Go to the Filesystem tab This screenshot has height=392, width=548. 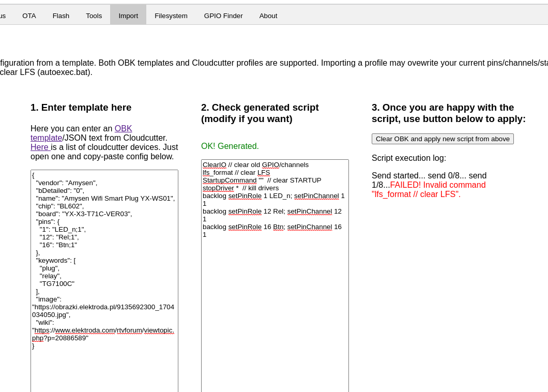click(171, 16)
